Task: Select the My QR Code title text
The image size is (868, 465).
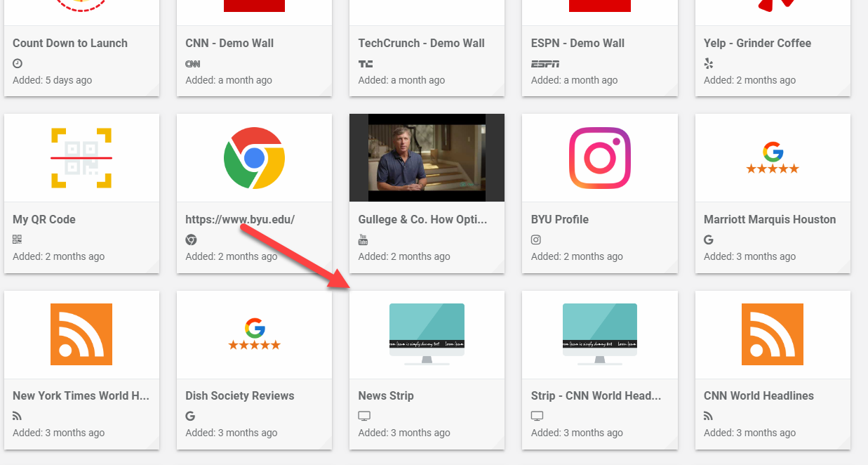Action: (x=44, y=219)
